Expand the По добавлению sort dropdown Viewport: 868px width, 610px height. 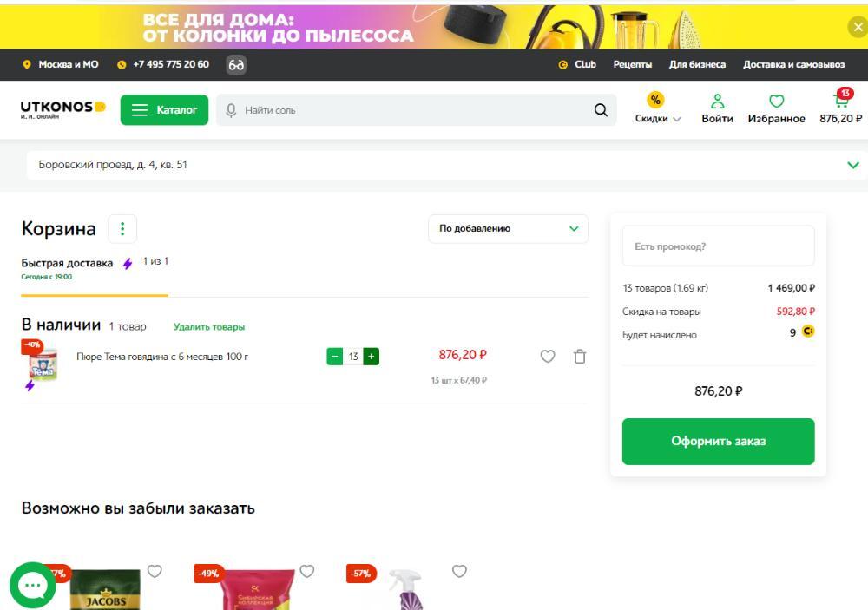tap(508, 229)
